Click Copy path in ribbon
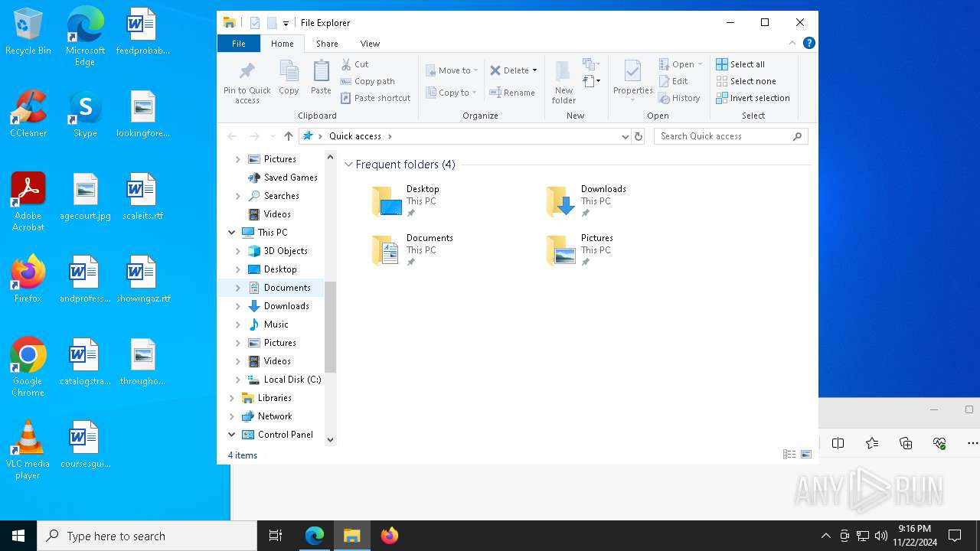The width and height of the screenshot is (980, 551). (367, 81)
